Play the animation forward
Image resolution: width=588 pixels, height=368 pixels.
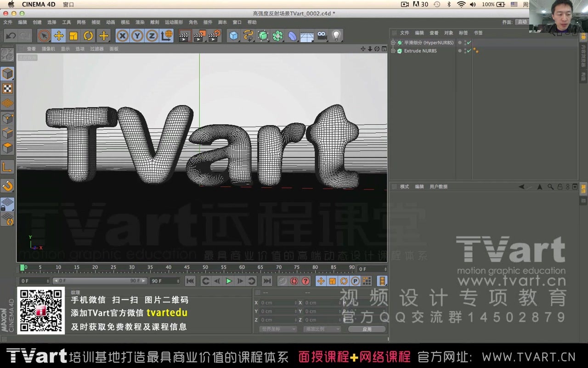point(229,281)
